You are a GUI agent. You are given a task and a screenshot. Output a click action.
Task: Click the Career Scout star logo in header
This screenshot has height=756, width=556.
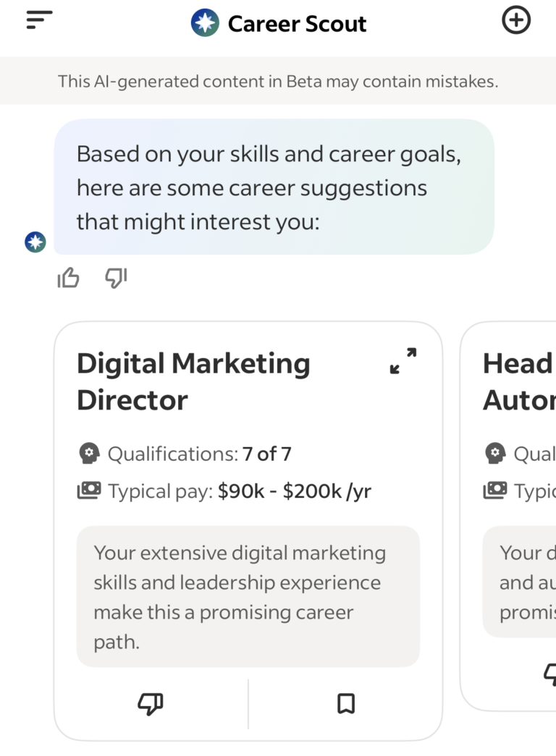tap(205, 23)
